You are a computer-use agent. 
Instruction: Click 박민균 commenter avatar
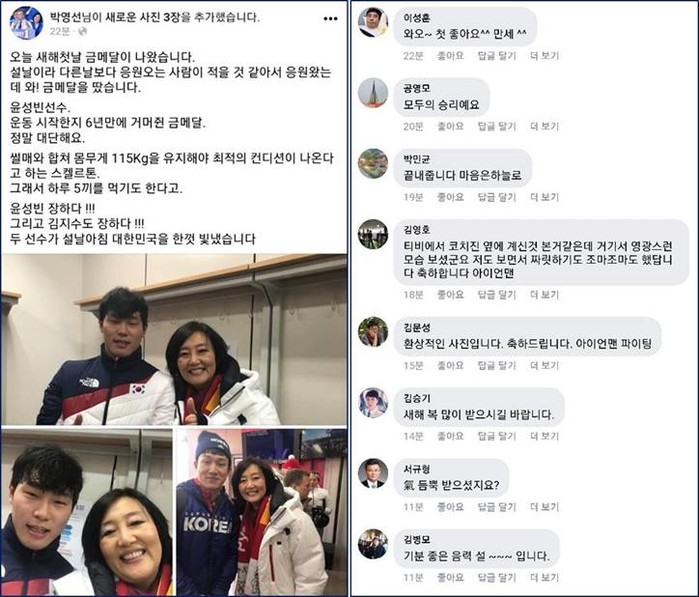click(x=373, y=164)
